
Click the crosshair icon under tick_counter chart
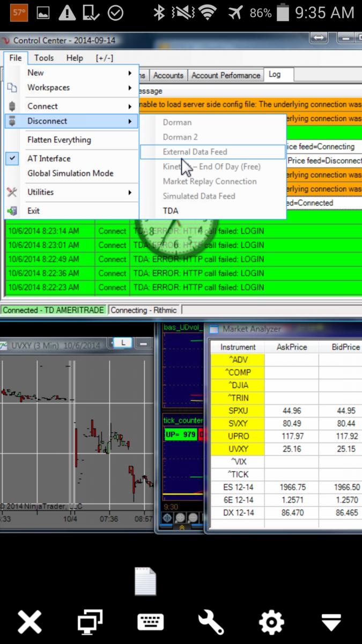(167, 518)
